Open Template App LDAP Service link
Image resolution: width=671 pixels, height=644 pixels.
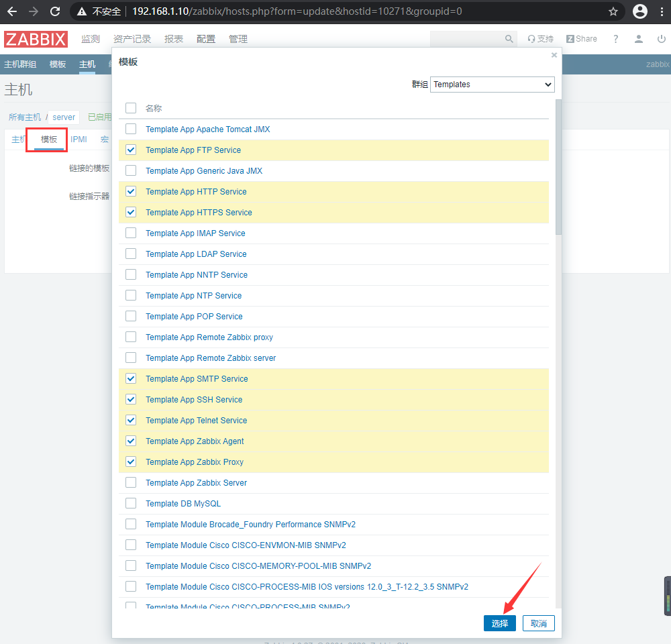point(196,254)
